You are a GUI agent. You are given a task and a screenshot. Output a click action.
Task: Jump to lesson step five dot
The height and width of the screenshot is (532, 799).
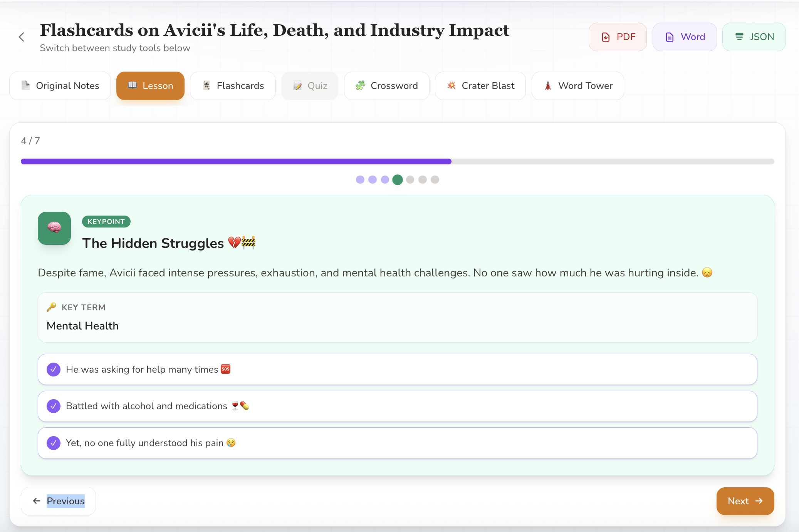point(410,180)
